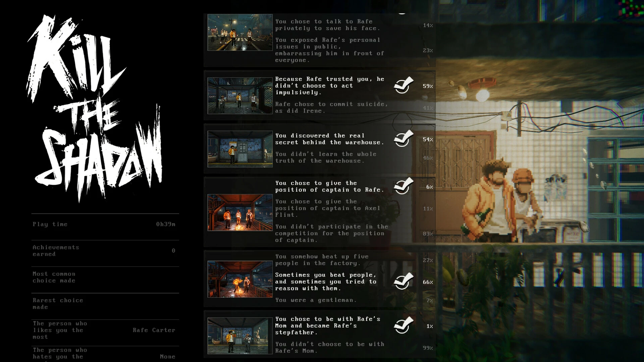Select 'Rafe chose to commit suicide' outcome
This screenshot has width=644, height=362.
tap(331, 108)
